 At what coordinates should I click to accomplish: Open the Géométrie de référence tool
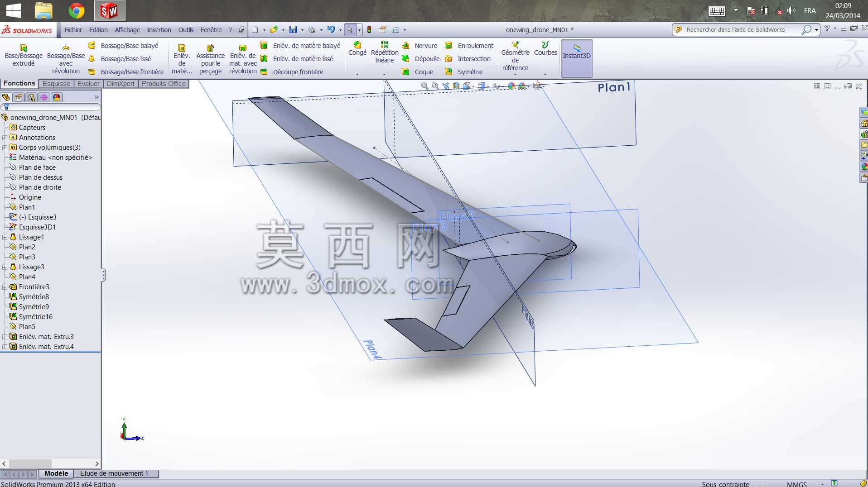pos(516,56)
